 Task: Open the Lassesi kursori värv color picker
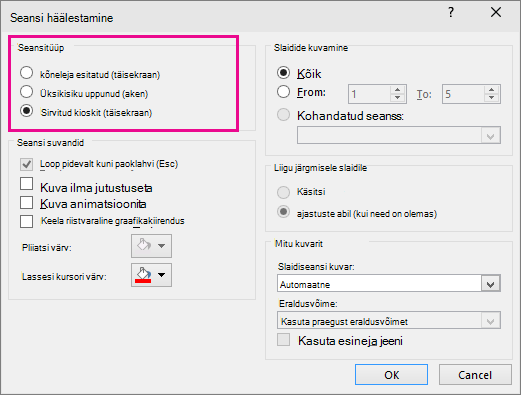tap(151, 275)
